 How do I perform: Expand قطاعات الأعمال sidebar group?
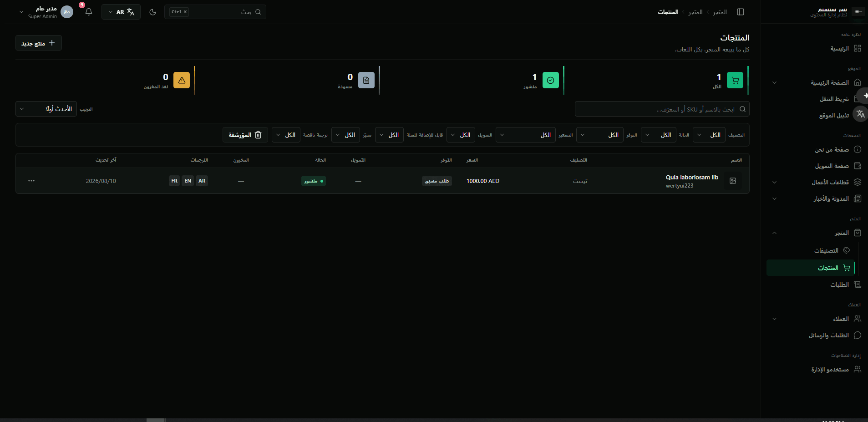tap(815, 182)
